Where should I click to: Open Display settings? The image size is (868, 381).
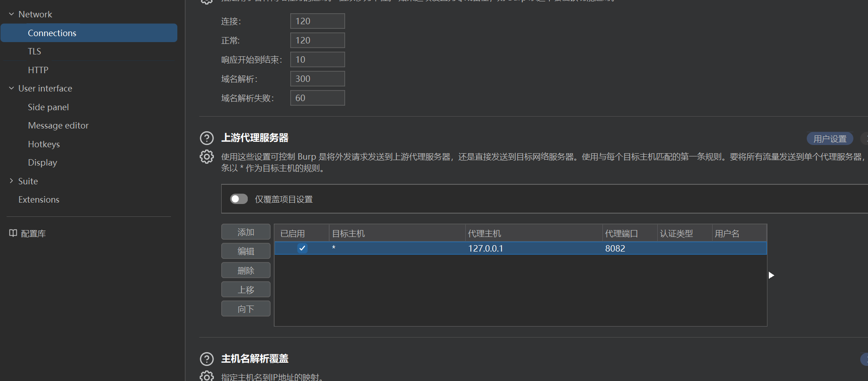[x=43, y=162]
